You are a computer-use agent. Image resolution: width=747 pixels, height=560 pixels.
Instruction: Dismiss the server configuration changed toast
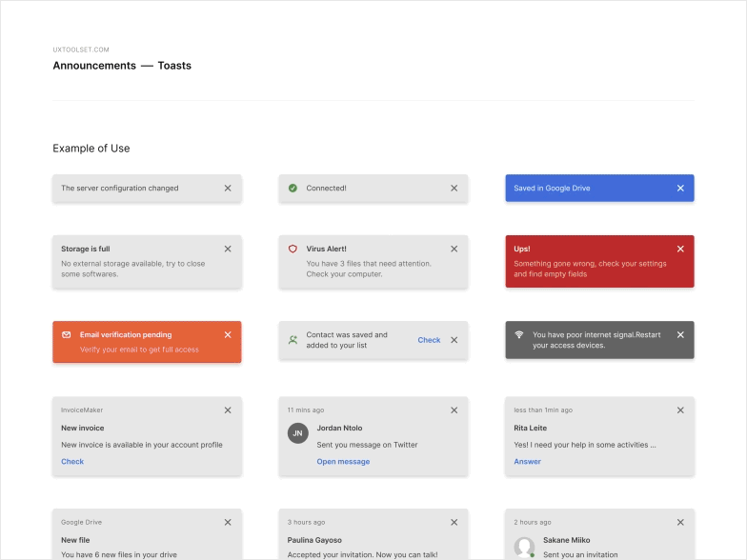228,189
